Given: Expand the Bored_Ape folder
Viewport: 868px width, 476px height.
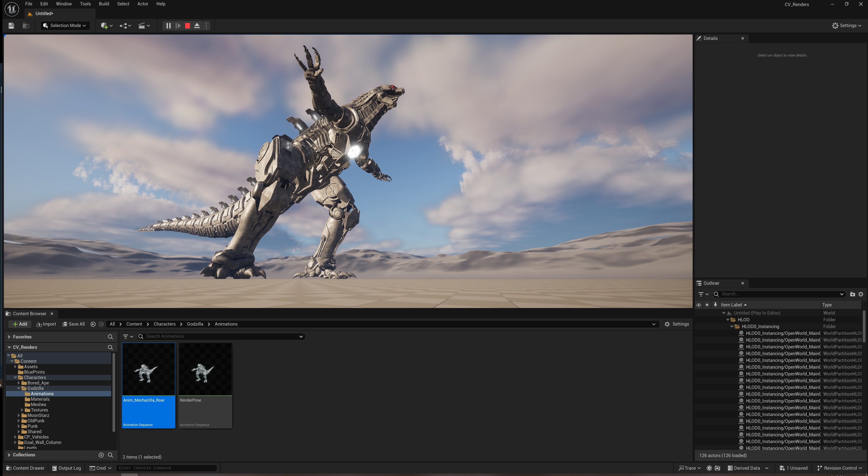Looking at the screenshot, I should [19, 383].
